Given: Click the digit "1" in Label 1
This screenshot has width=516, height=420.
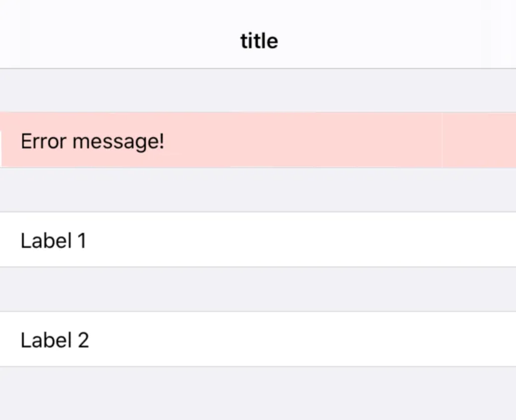Looking at the screenshot, I should click(x=81, y=241).
